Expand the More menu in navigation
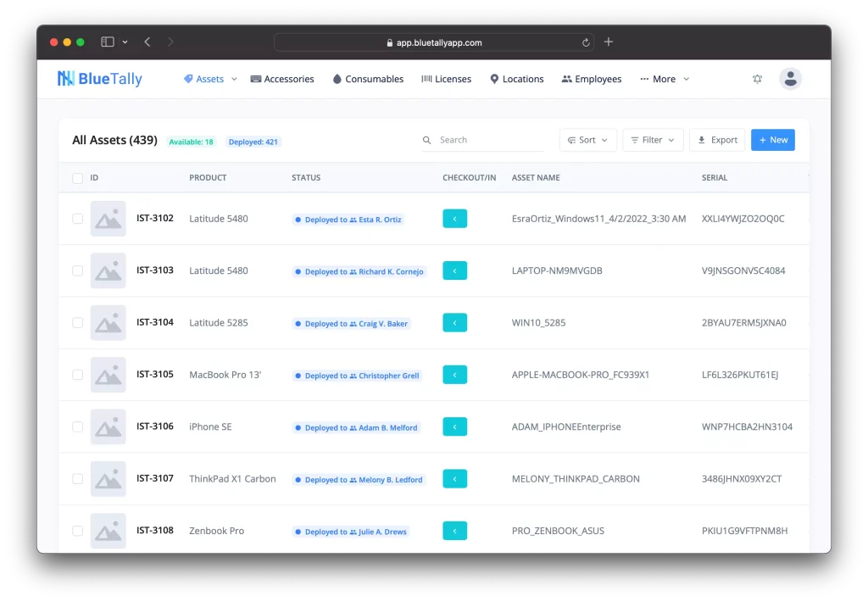The height and width of the screenshot is (602, 868). coord(665,78)
